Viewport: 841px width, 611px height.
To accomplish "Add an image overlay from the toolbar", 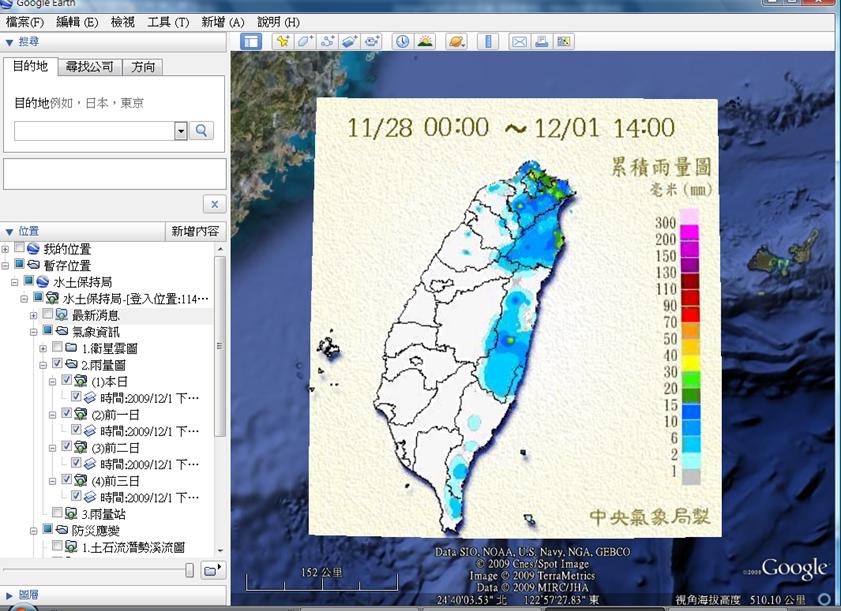I will [x=349, y=41].
